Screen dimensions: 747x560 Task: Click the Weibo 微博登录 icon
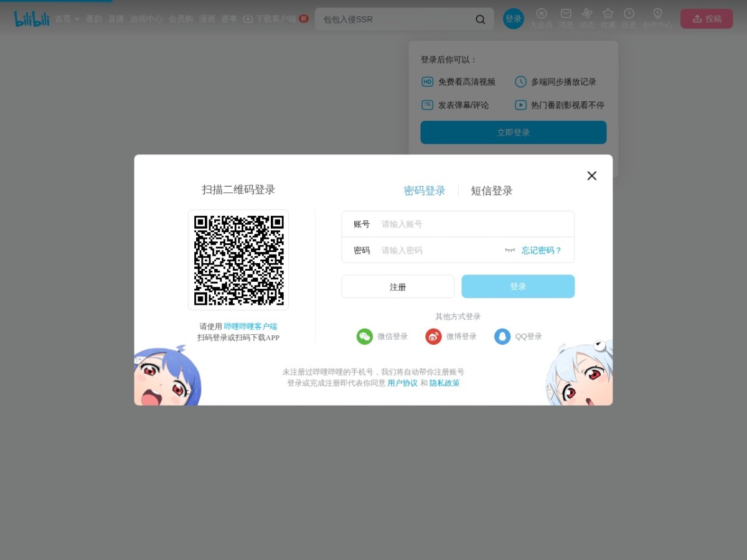433,337
